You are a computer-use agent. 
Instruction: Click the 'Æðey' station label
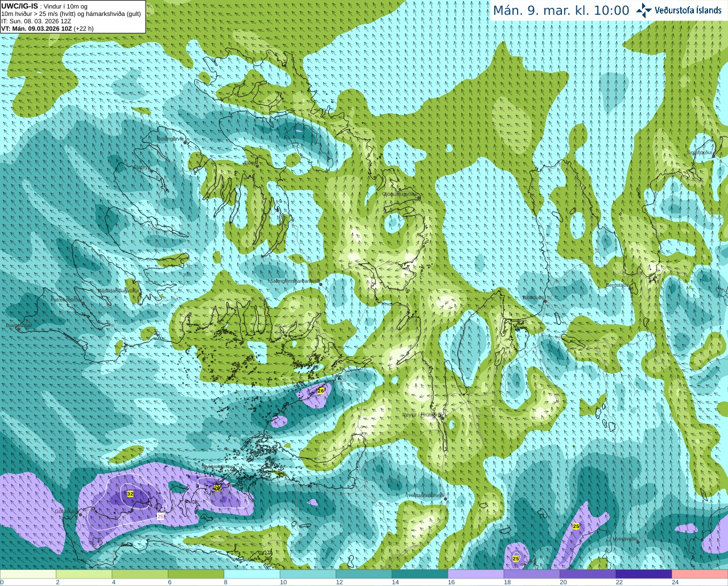[249, 163]
